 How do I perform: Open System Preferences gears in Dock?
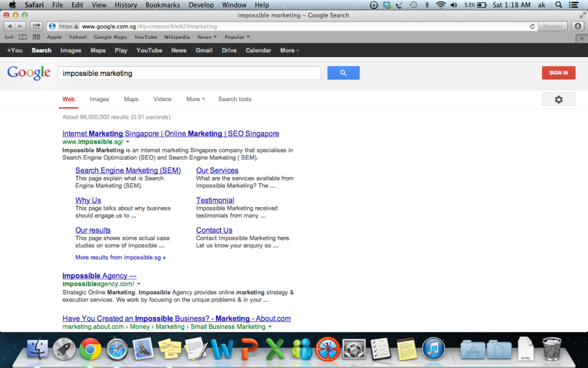[x=354, y=349]
